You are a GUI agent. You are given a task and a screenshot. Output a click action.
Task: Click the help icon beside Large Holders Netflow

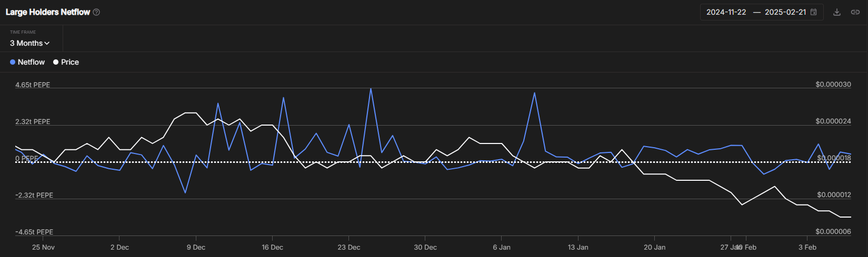pos(96,12)
